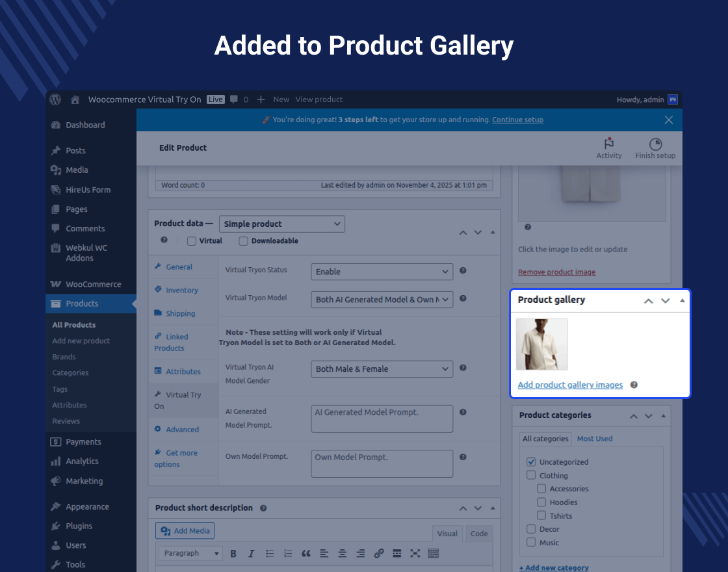Image resolution: width=728 pixels, height=572 pixels.
Task: Click the product gallery shirt thumbnail
Action: 541,344
